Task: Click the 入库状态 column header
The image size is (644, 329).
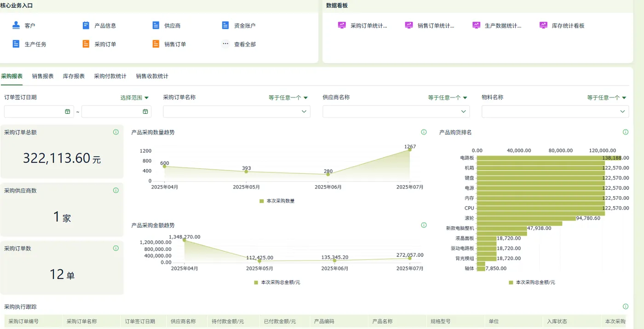Action: click(572, 321)
